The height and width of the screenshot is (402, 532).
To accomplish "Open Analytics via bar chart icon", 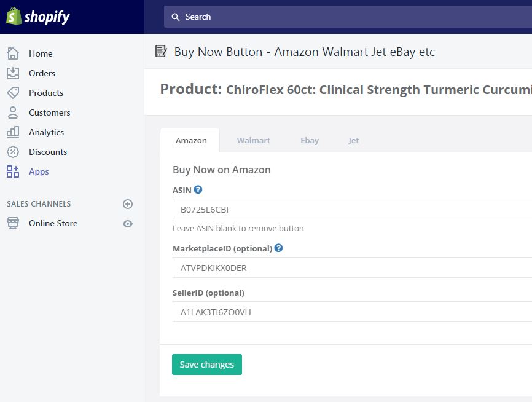I will pyautogui.click(x=13, y=132).
